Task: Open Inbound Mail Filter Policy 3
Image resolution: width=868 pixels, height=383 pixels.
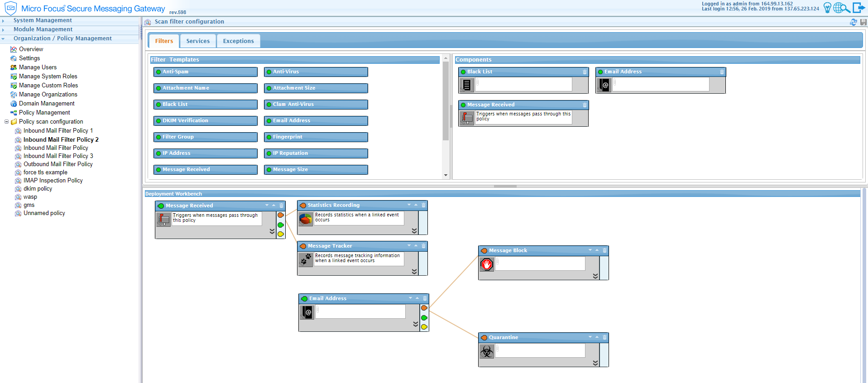Action: [58, 156]
